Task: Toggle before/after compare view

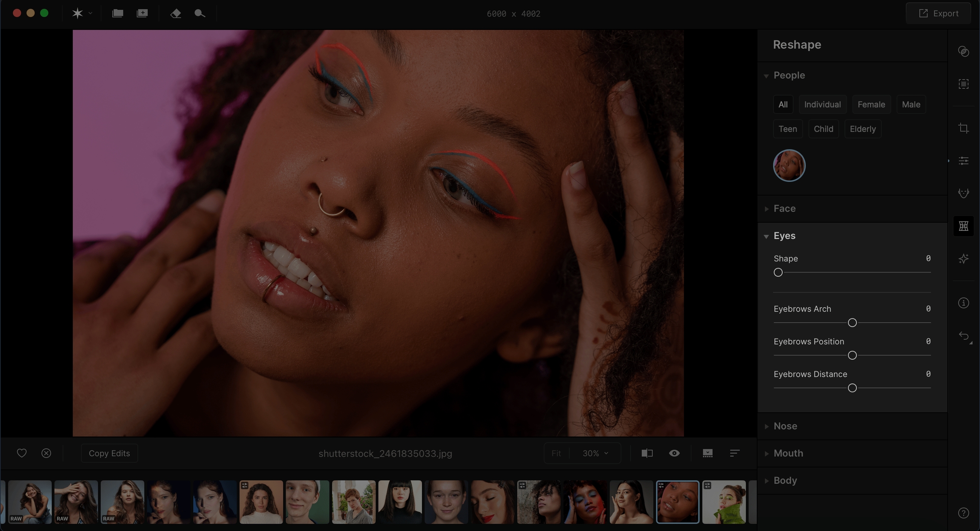Action: (647, 453)
